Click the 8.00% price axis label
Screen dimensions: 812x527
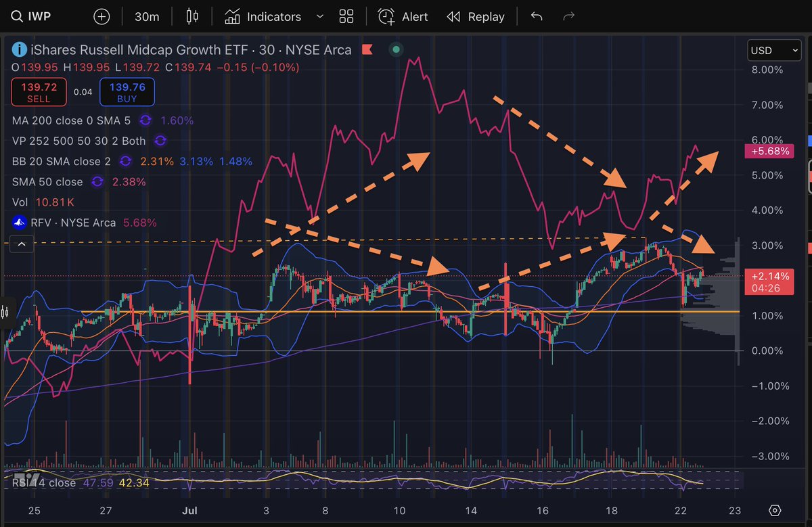[x=767, y=70]
